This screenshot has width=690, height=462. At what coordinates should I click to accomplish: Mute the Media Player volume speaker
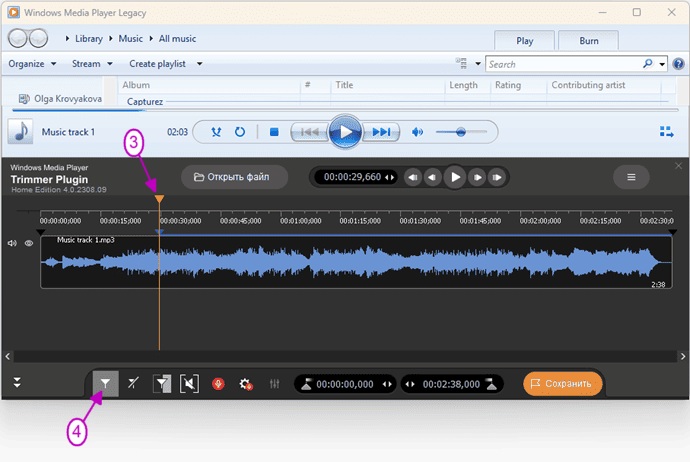point(417,132)
